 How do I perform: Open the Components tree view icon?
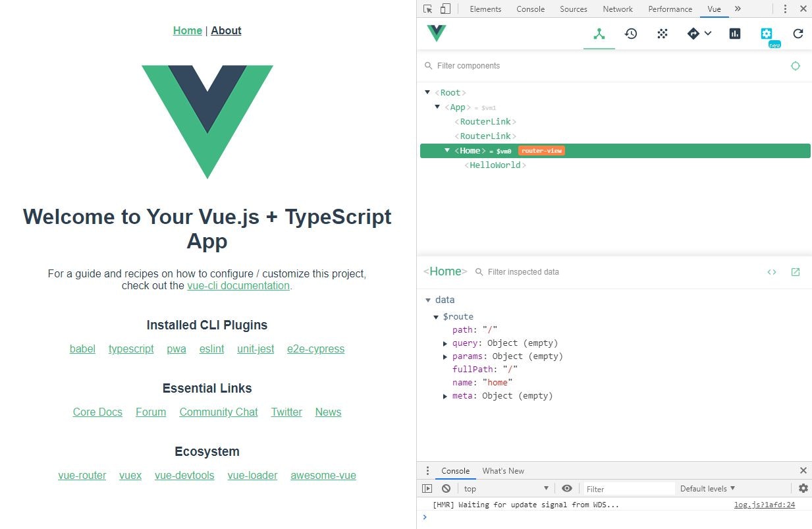pos(599,34)
